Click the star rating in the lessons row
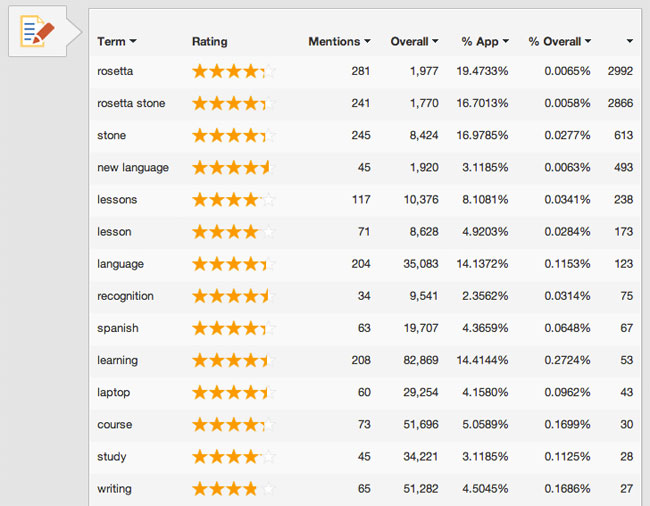 coord(234,200)
